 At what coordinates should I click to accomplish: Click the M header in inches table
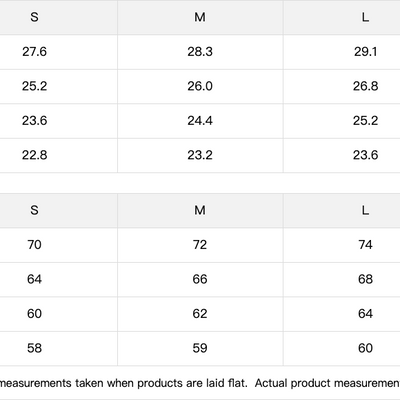tap(200, 17)
